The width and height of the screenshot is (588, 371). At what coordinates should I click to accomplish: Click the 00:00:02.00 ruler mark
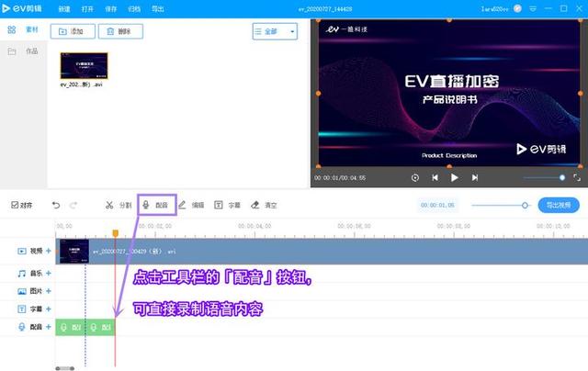coord(155,226)
